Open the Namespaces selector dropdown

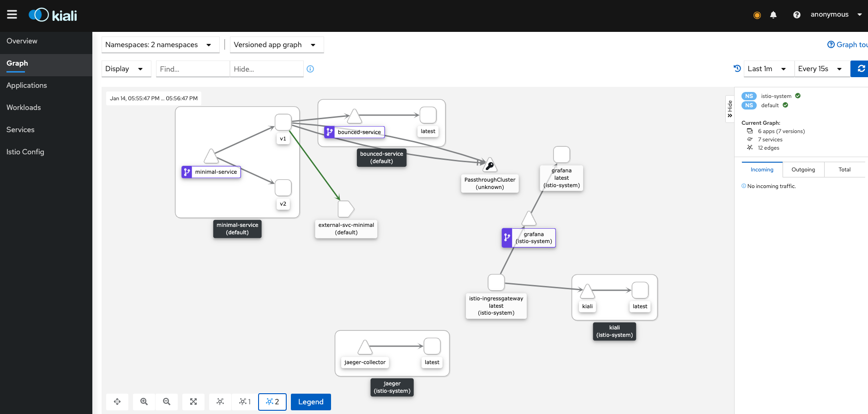(x=160, y=45)
